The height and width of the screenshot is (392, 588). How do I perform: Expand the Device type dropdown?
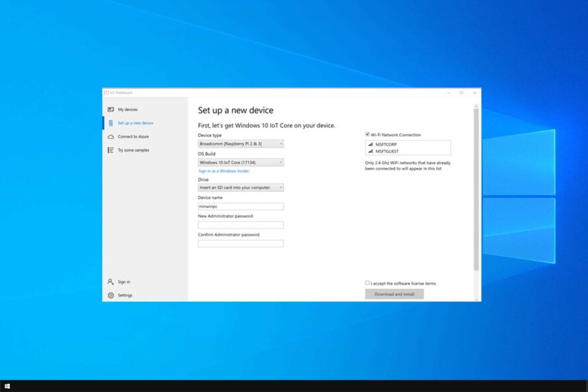241,144
